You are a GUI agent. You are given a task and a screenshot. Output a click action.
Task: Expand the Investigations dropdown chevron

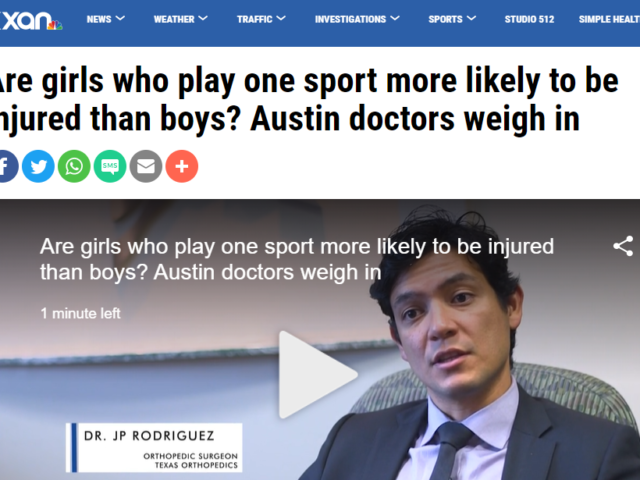click(395, 18)
